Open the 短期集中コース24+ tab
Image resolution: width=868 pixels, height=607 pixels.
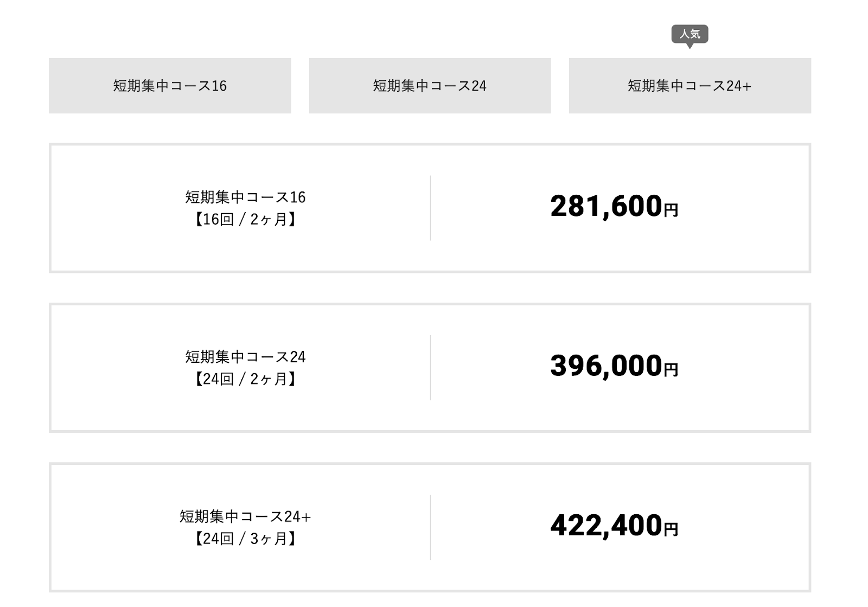pyautogui.click(x=690, y=86)
